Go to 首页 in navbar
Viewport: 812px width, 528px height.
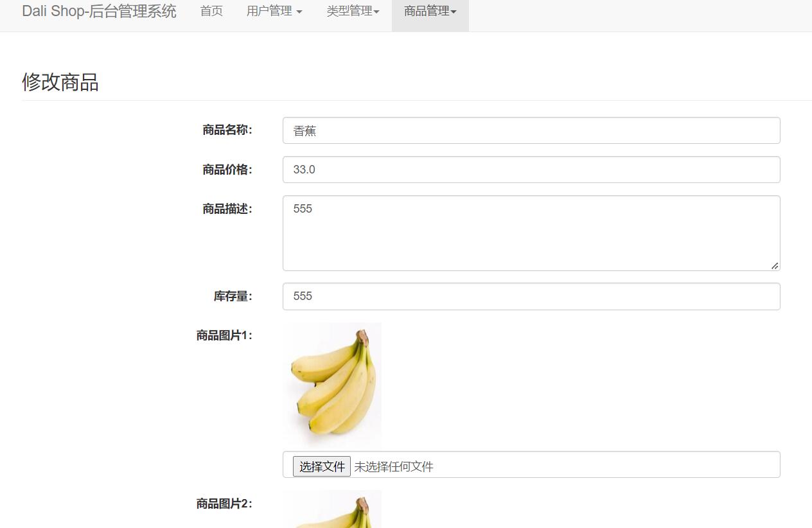tap(211, 11)
